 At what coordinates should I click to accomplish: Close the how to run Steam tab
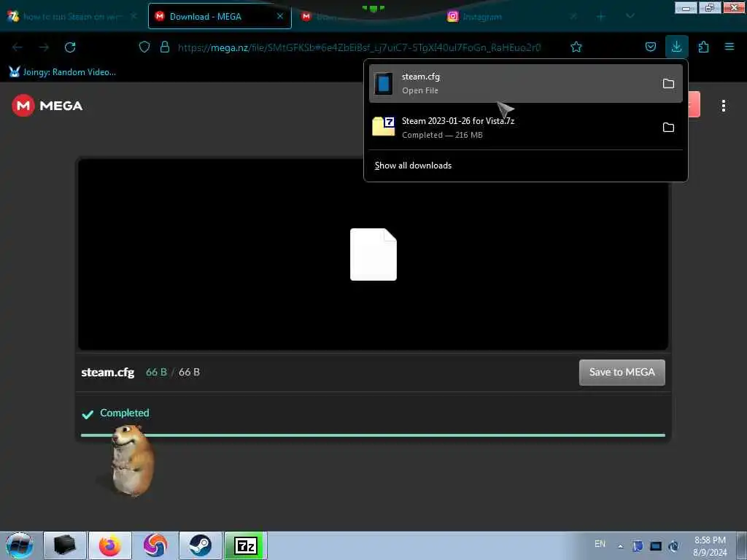[x=134, y=16]
